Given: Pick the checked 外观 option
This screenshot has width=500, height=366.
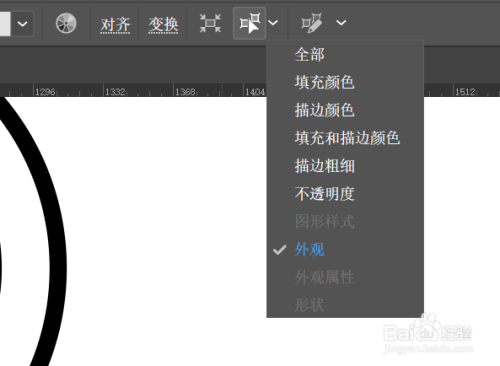Looking at the screenshot, I should click(345, 249).
